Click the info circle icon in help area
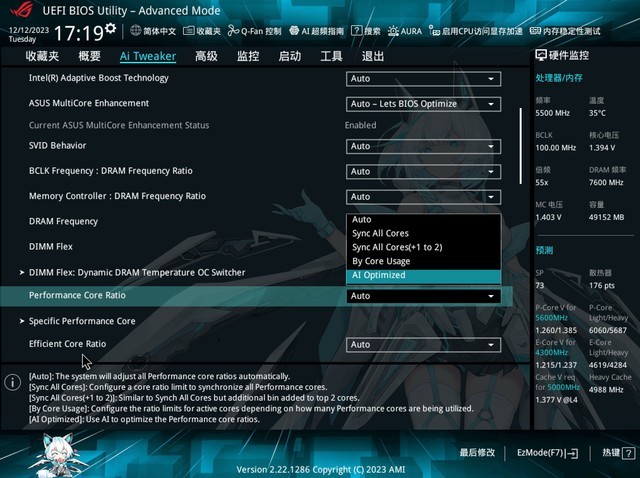The image size is (640, 478). pos(13,382)
